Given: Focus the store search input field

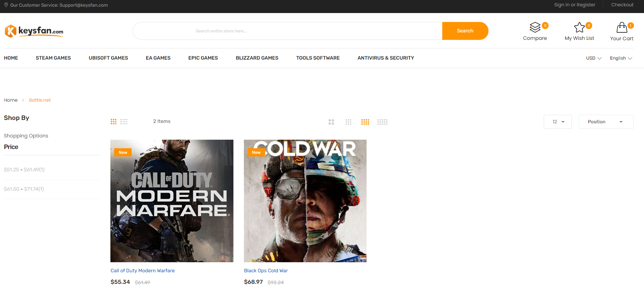Looking at the screenshot, I should point(288,31).
